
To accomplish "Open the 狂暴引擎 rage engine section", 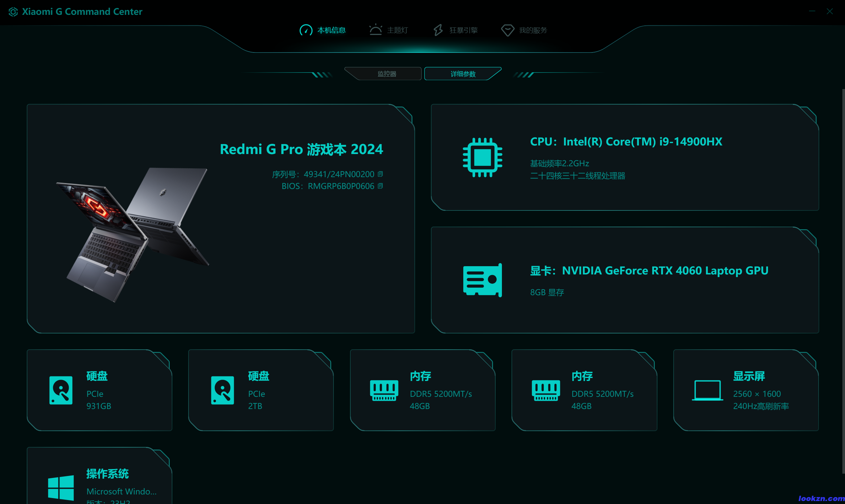I will click(455, 30).
